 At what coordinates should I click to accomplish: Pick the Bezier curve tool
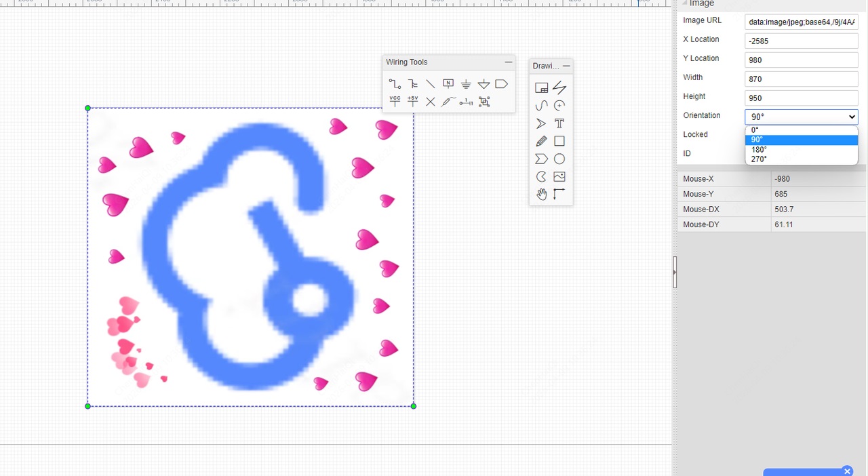coord(541,106)
